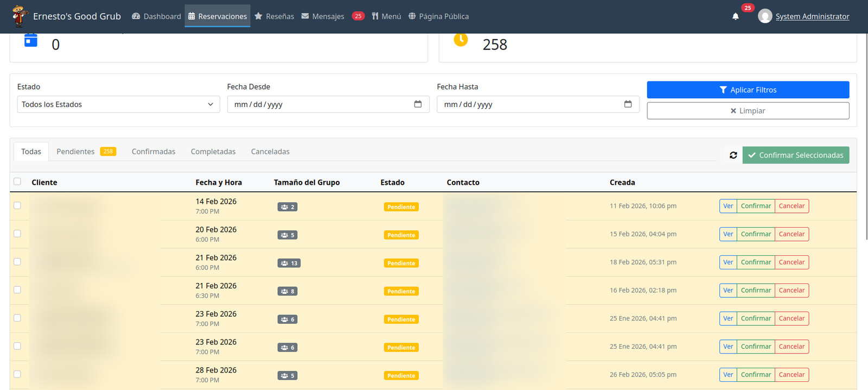
Task: Open the System Administrator account link
Action: click(x=812, y=16)
